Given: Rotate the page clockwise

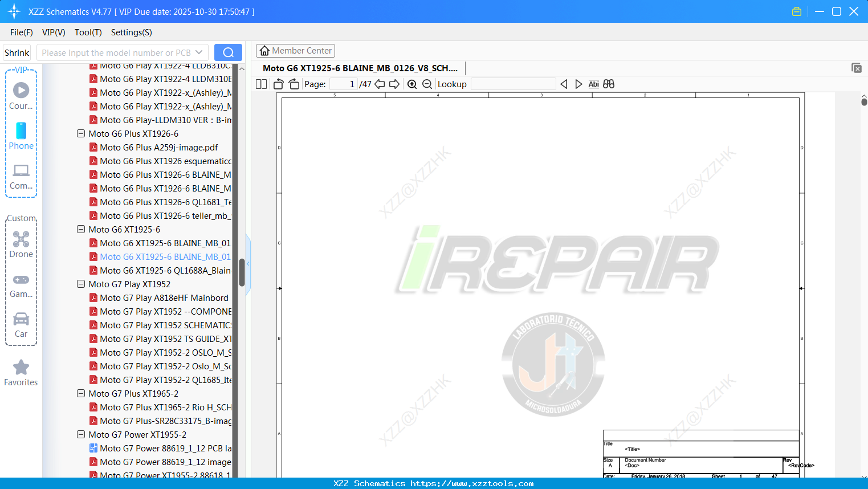Looking at the screenshot, I should pyautogui.click(x=294, y=84).
